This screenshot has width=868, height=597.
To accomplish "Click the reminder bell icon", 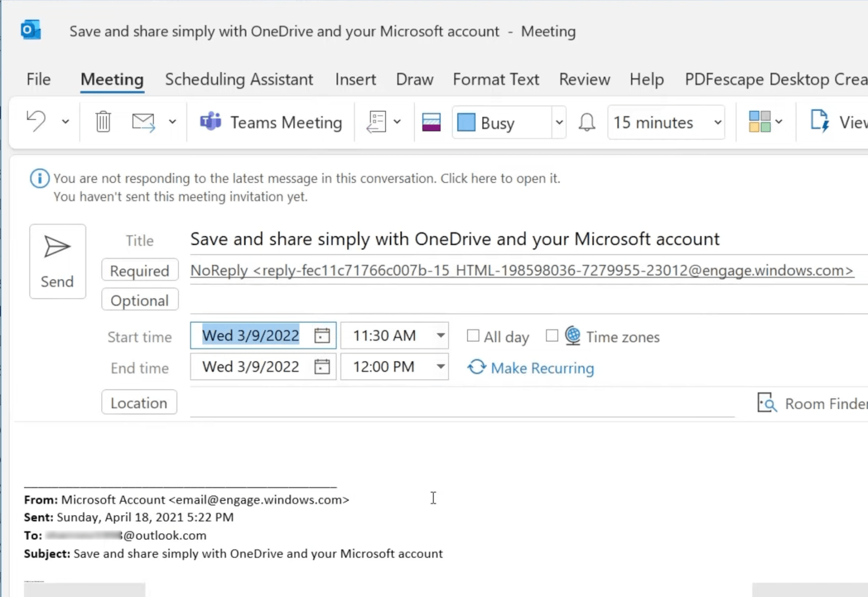I will pyautogui.click(x=587, y=122).
